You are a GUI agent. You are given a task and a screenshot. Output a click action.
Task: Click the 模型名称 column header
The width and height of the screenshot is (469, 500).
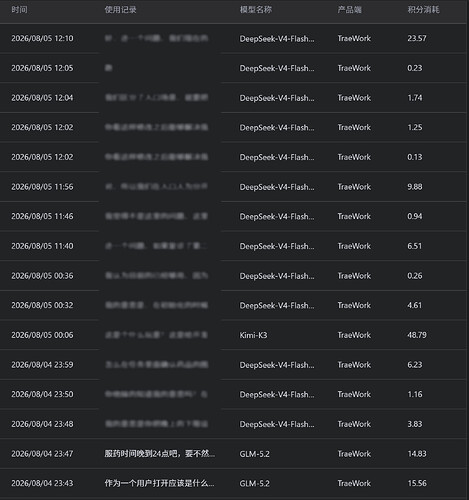point(256,10)
